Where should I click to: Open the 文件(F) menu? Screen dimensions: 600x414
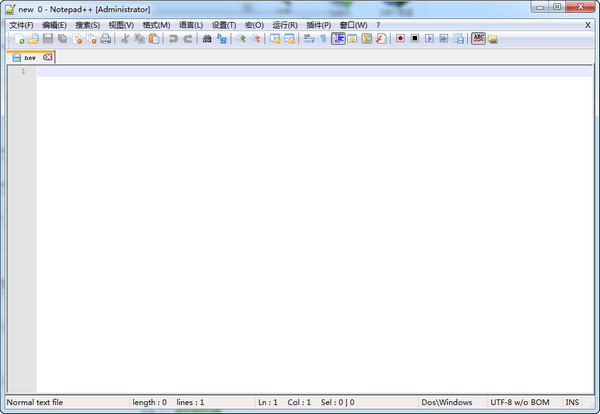click(21, 24)
